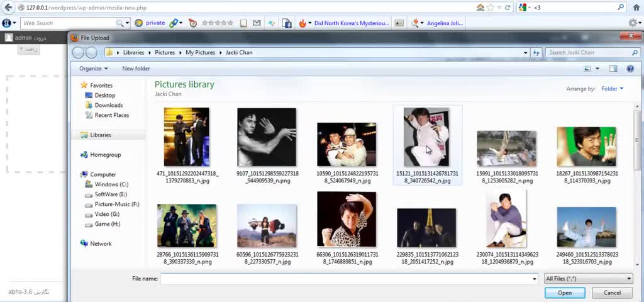The image size is (644, 302).
Task: Click the Facebook share icon in the toolbar
Action: coord(287,23)
